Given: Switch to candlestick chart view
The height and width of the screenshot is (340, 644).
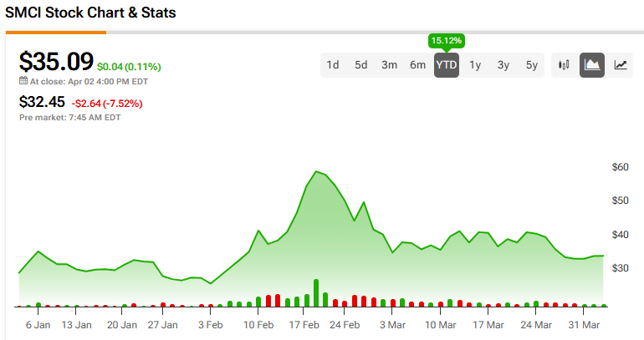Looking at the screenshot, I should coord(564,65).
